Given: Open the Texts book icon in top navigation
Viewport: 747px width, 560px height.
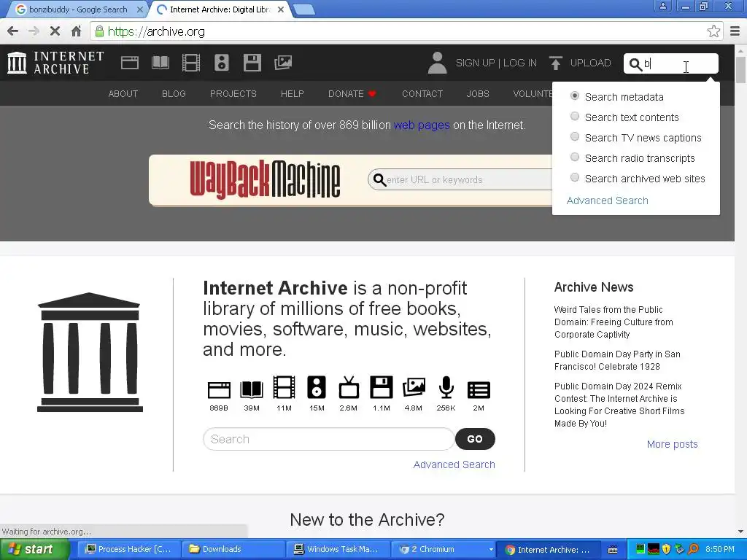Looking at the screenshot, I should tap(160, 63).
